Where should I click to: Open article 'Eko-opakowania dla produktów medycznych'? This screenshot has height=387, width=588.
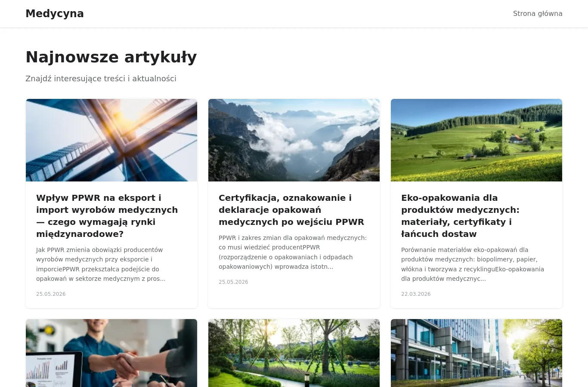pos(461,216)
